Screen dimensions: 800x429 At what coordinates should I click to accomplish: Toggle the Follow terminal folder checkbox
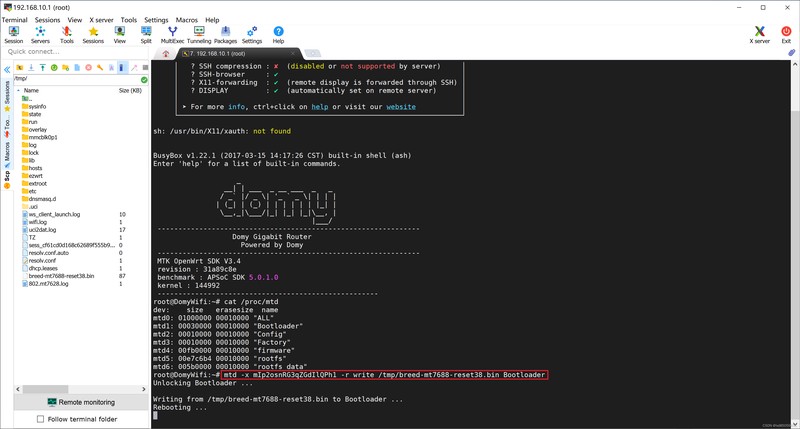40,419
